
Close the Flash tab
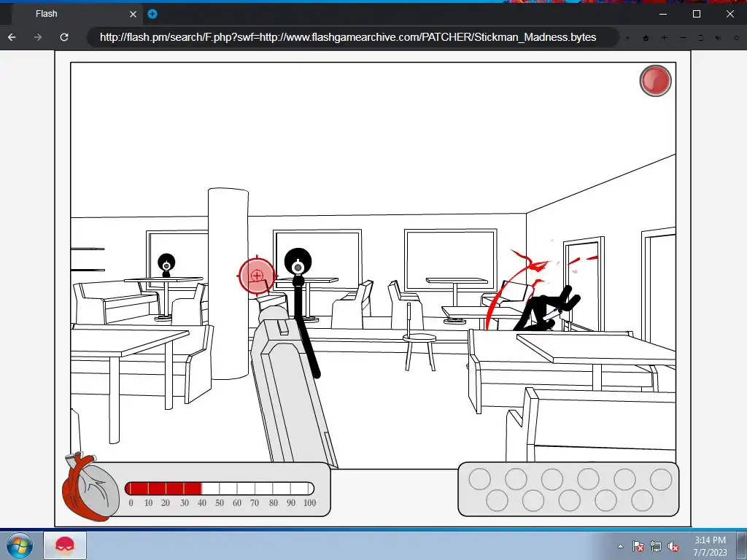(x=133, y=15)
